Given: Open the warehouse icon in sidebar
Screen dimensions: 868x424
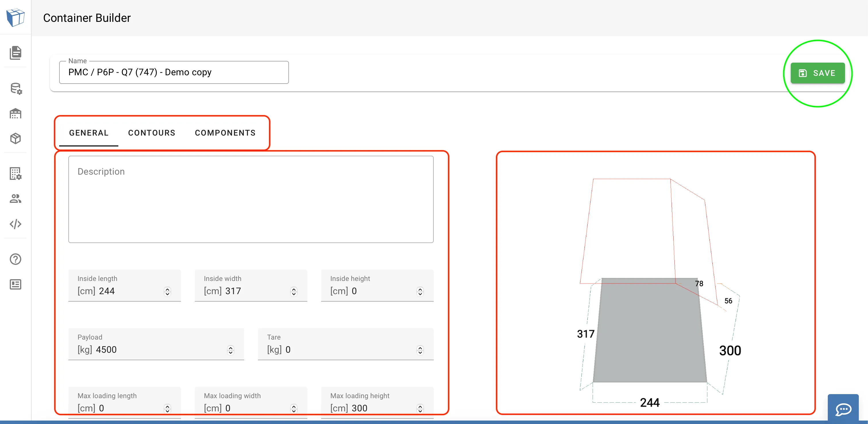Looking at the screenshot, I should tap(16, 113).
